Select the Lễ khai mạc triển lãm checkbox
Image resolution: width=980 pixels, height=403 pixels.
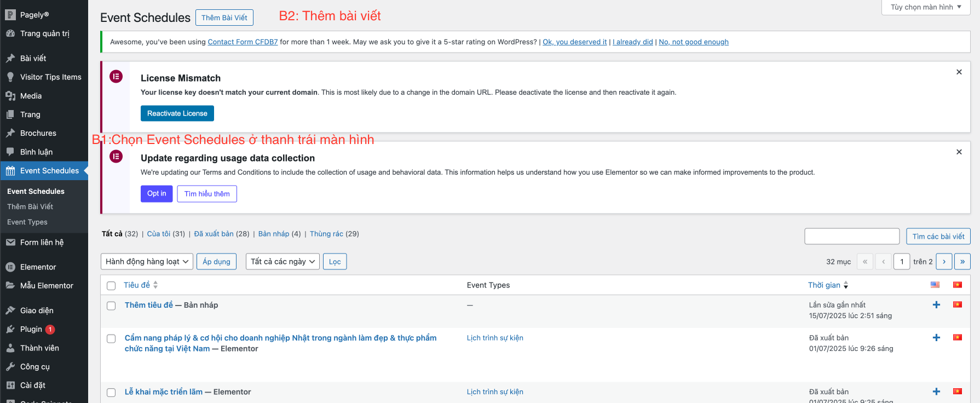(x=111, y=393)
